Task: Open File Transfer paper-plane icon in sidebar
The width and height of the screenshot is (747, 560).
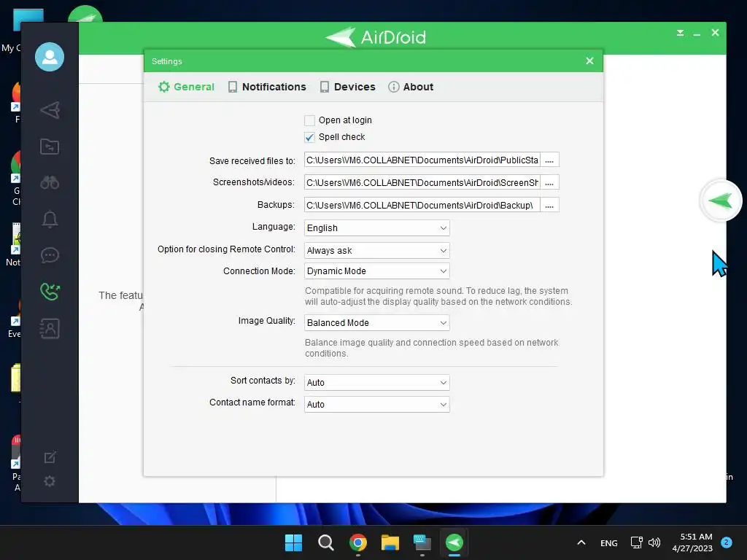Action: (50, 110)
